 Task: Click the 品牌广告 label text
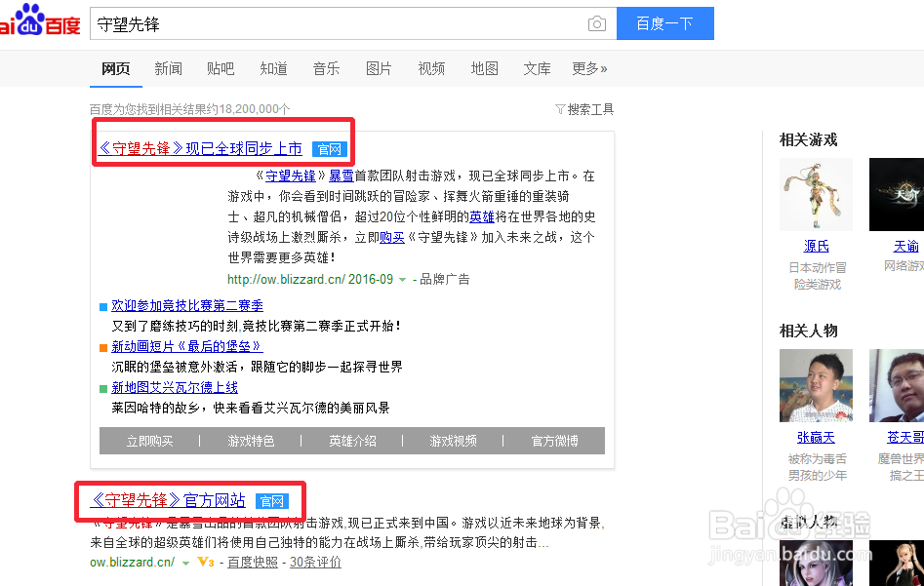click(x=444, y=279)
